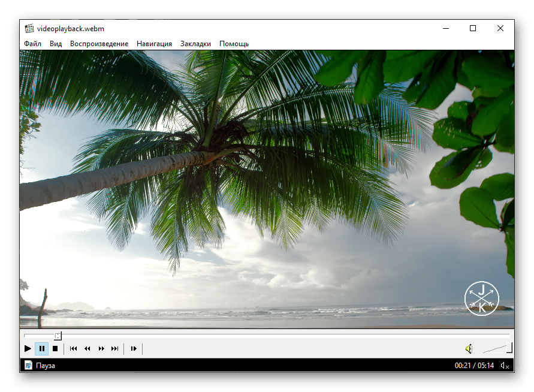Increase playback speed with fast-forward icon
Viewport: 534px width, 392px height.
[x=101, y=348]
